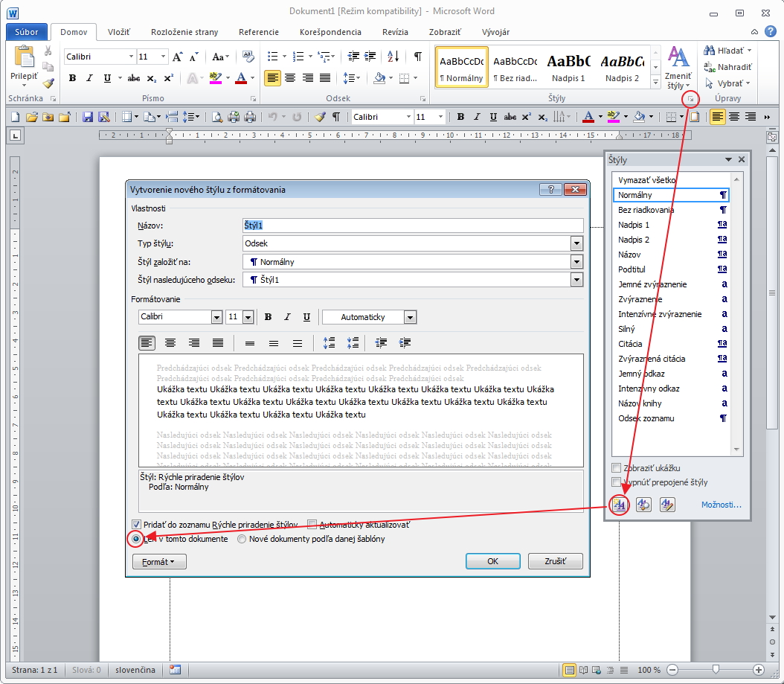Click strikethrough abc icon in ribbon Písmo group
The width and height of the screenshot is (784, 684).
tap(133, 78)
